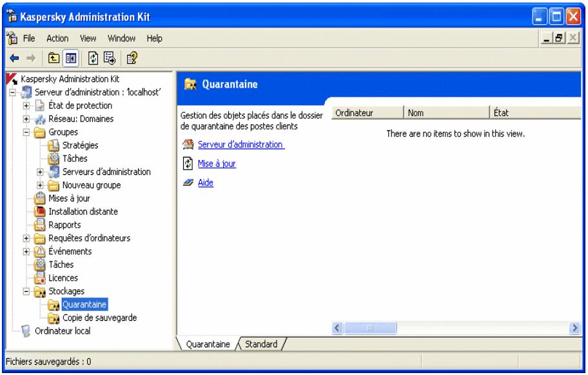Screen dimensions: 588x375
Task: Collapse the Serveur d'administration localhost node
Action: (x=12, y=92)
